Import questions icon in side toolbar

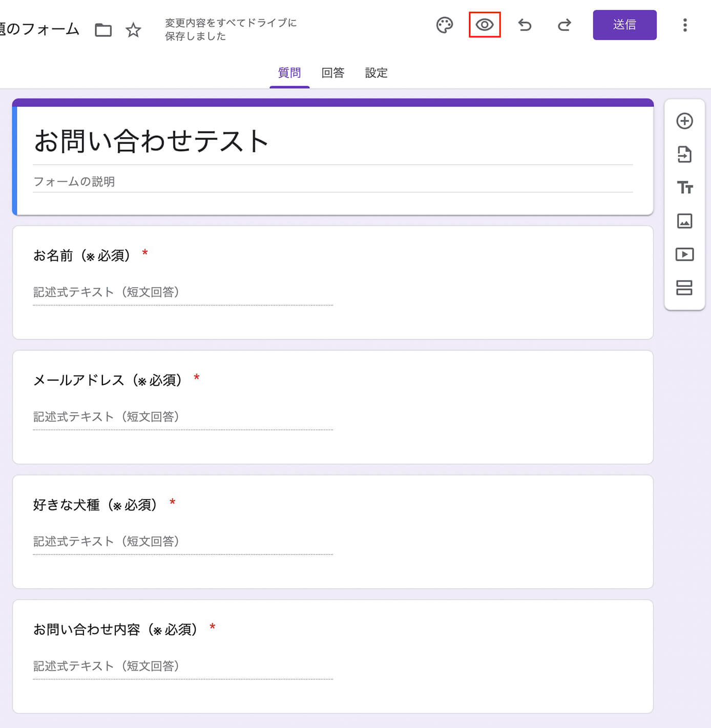(x=684, y=154)
